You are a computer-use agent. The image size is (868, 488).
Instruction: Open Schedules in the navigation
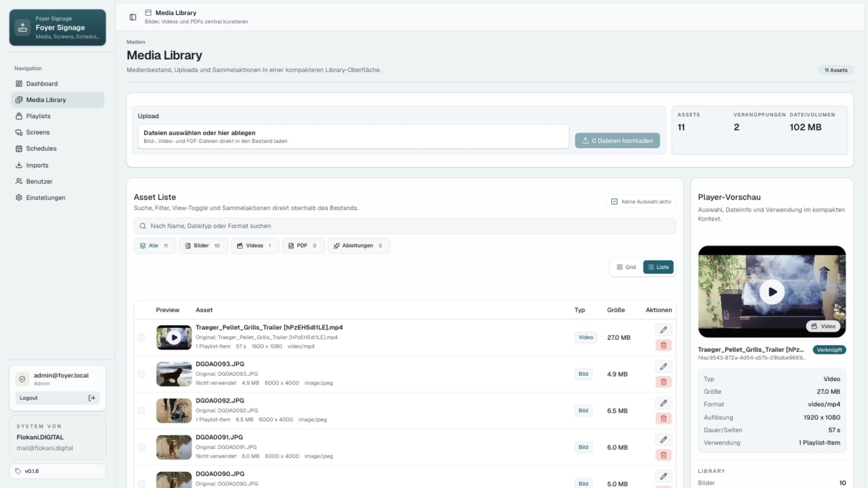pos(57,149)
